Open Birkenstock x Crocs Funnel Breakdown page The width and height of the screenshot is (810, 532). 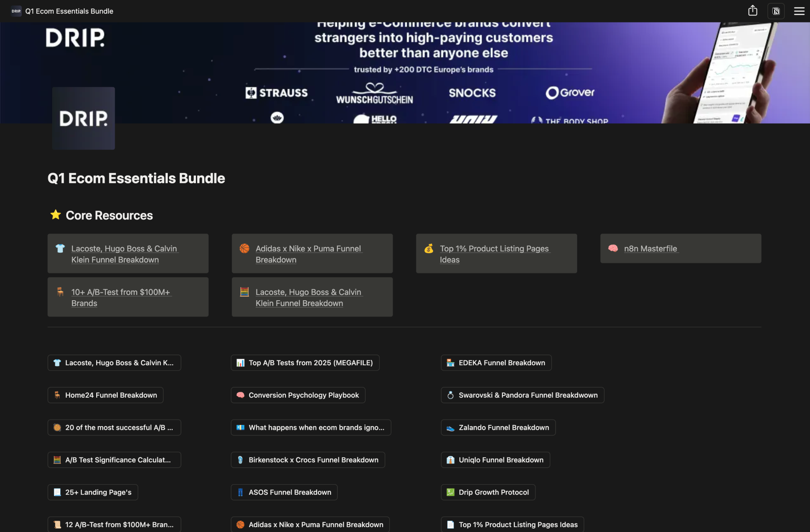[x=313, y=460]
